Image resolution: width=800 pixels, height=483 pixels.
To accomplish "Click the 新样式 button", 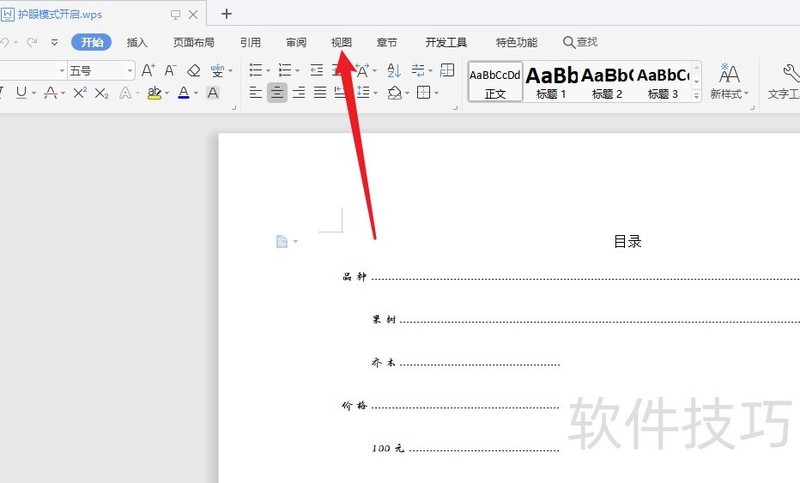I will point(729,82).
